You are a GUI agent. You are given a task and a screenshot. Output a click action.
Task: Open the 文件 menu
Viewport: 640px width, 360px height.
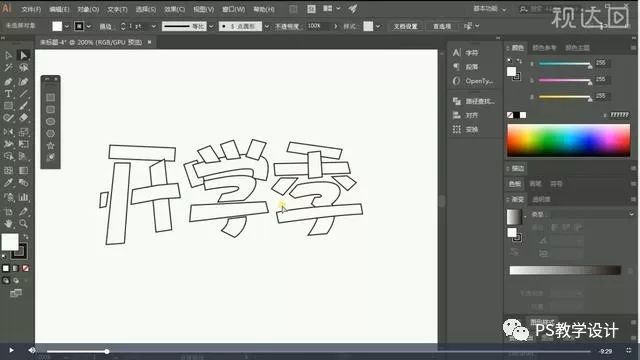[x=31, y=9]
